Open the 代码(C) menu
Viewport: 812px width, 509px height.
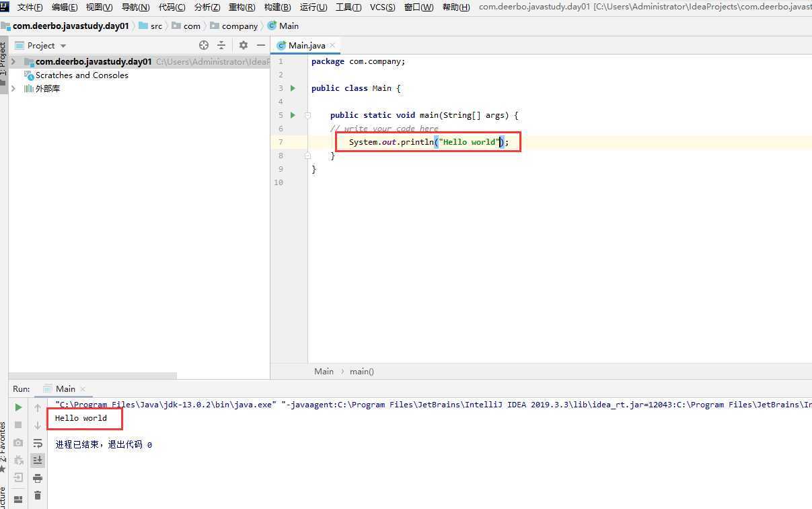172,7
